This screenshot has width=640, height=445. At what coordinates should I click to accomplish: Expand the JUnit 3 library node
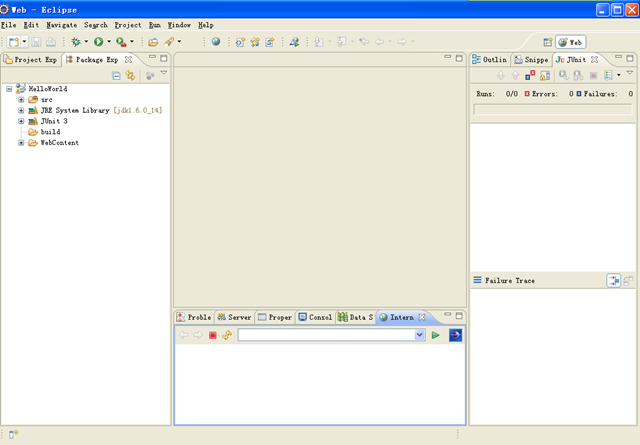coord(21,121)
